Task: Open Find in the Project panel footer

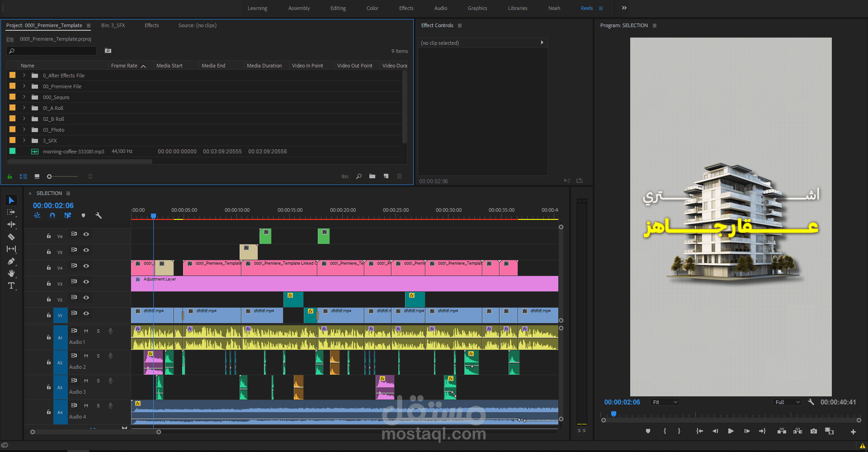Action: 359,176
